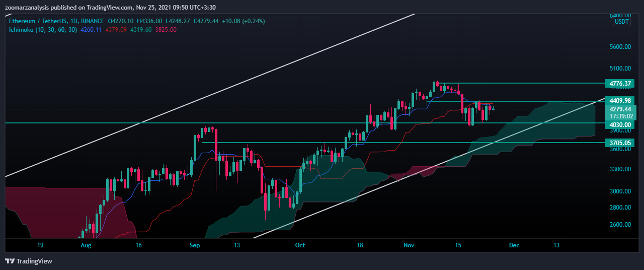Click the Aug label on the time axis
Image resolution: width=644 pixels, height=270 pixels.
tap(86, 246)
